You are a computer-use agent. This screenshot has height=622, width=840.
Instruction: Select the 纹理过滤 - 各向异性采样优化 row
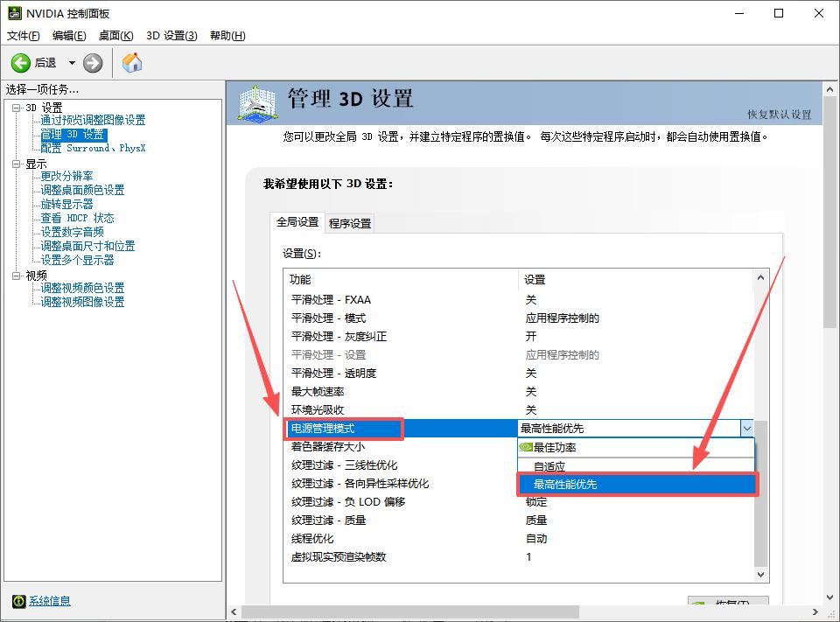[x=401, y=483]
